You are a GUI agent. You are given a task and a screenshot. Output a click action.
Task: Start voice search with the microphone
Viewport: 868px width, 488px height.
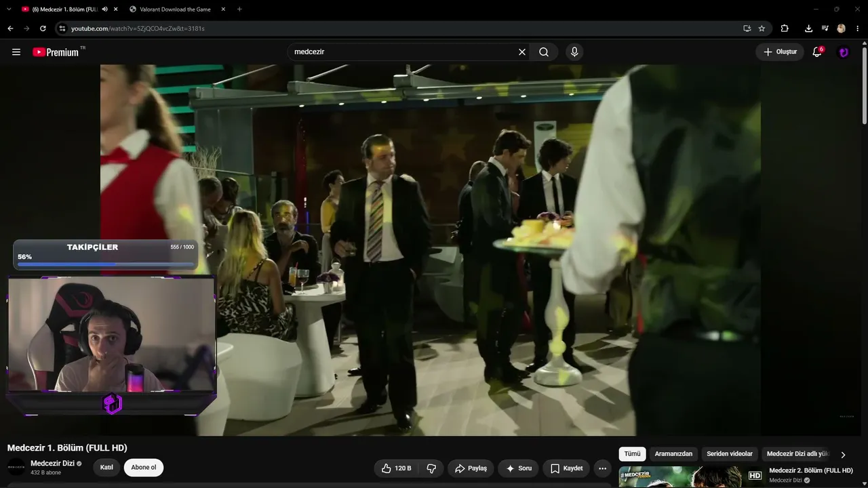click(x=574, y=52)
